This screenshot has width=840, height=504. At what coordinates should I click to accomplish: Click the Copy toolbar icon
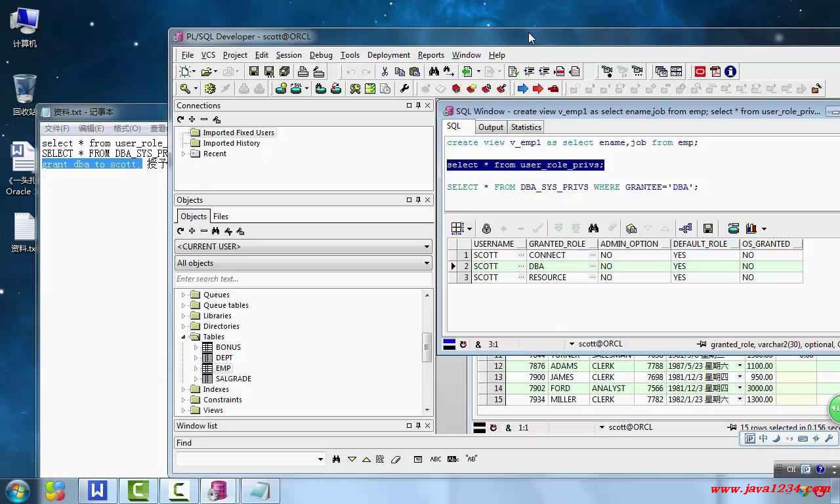tap(400, 72)
